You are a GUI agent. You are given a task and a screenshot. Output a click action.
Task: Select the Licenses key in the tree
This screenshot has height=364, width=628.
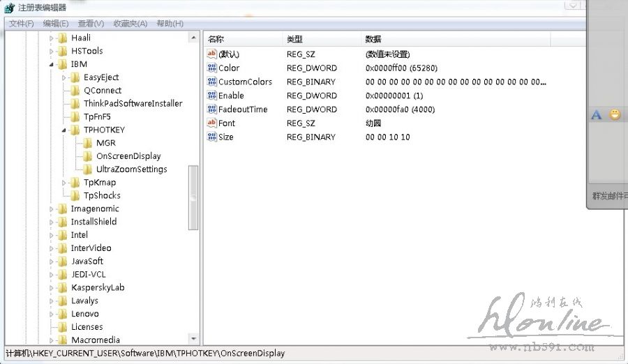pyautogui.click(x=87, y=327)
